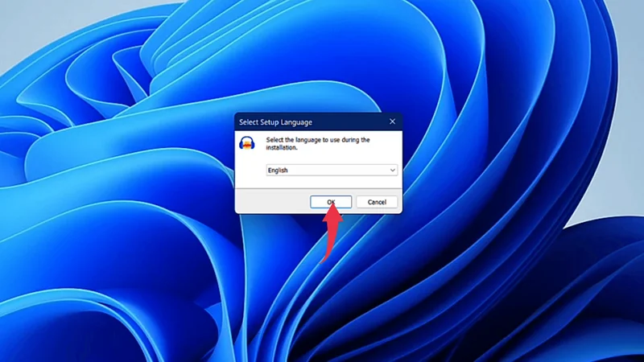Click empty title bar space left of X
Viewport: 644px width, 362px height.
pyautogui.click(x=354, y=122)
